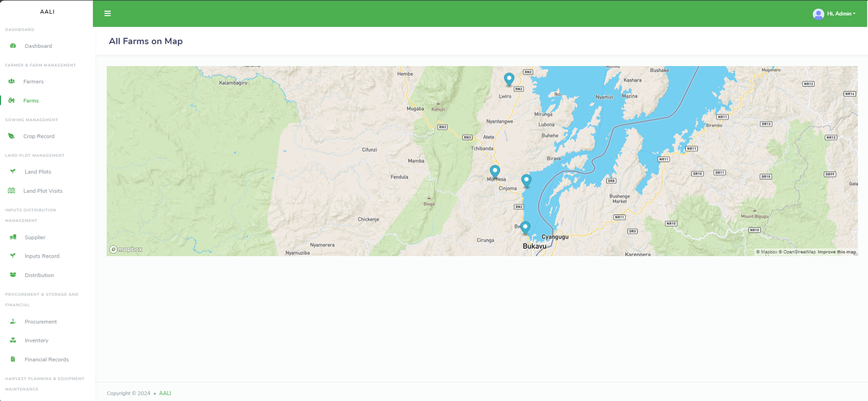Click the Farmers people icon
The width and height of the screenshot is (868, 401).
[x=12, y=82]
